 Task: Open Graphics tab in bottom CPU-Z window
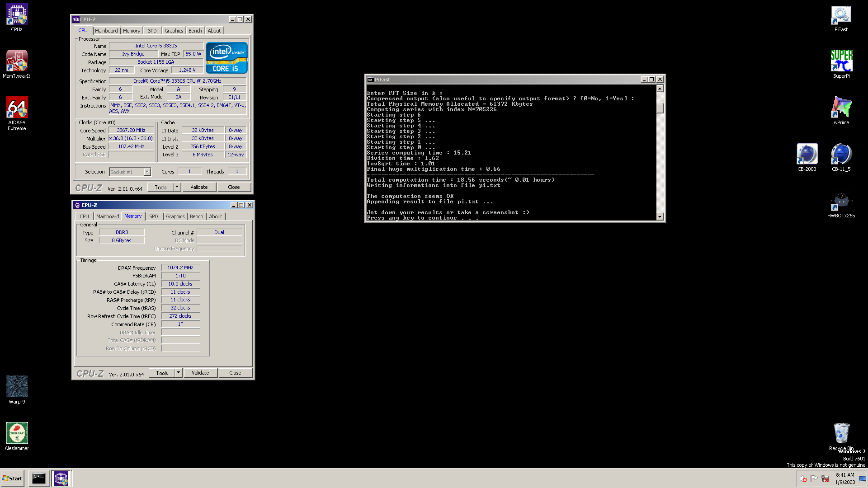click(x=175, y=216)
